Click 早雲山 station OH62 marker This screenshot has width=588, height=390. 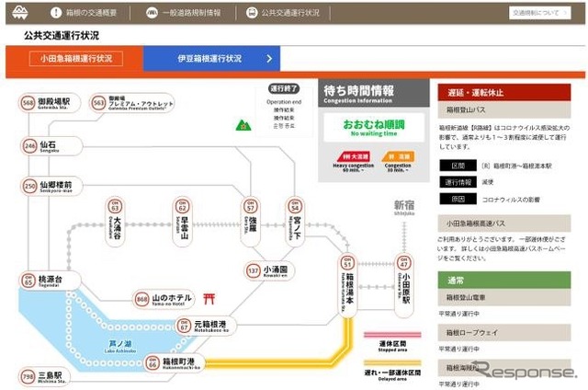[x=182, y=222]
